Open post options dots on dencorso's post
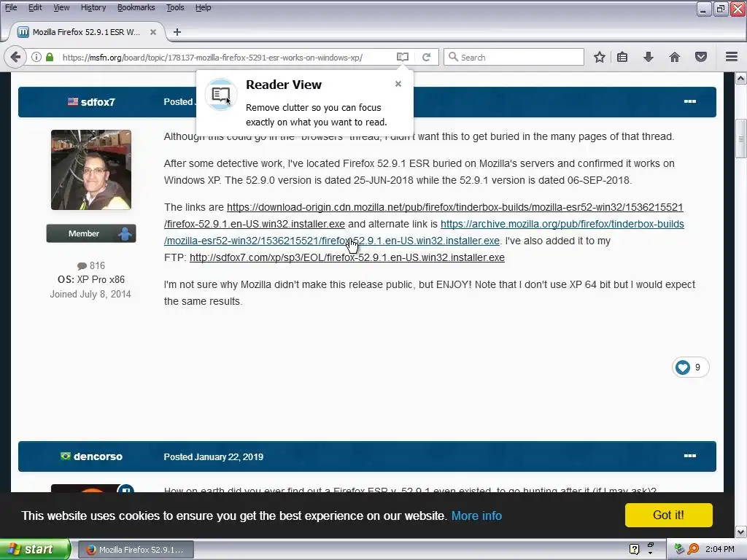747x560 pixels. (x=690, y=456)
